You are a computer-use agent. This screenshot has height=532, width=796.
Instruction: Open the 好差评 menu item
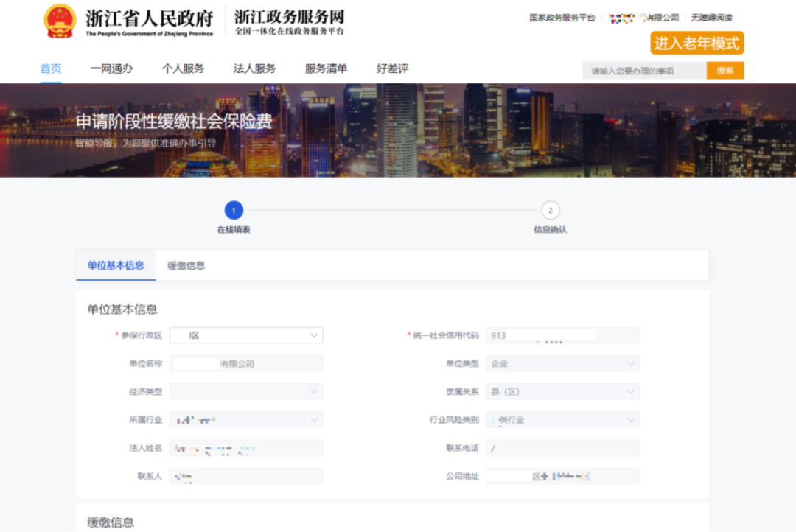point(392,69)
